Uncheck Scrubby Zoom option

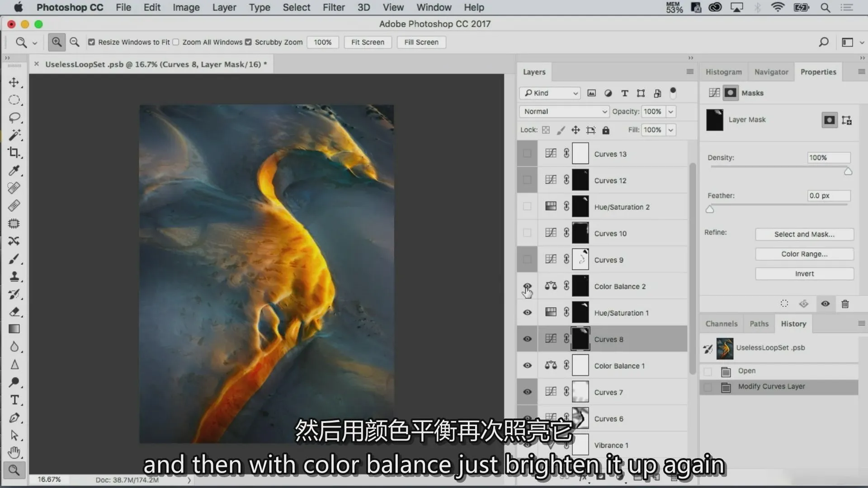pos(248,42)
